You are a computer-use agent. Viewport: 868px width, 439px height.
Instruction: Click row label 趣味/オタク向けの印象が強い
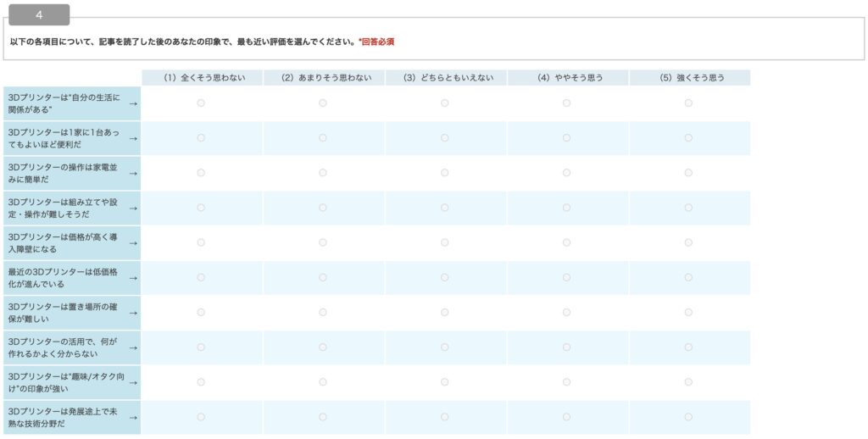pos(72,382)
